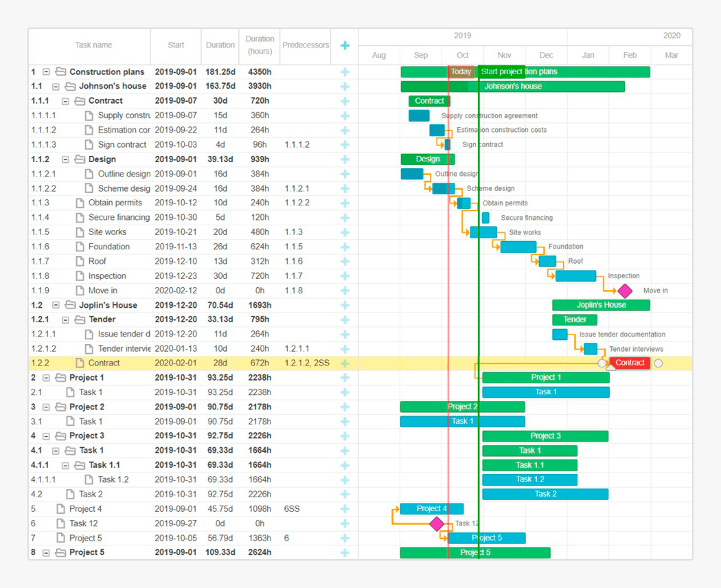The image size is (721, 588).
Task: Sort by Start column header
Action: (176, 45)
